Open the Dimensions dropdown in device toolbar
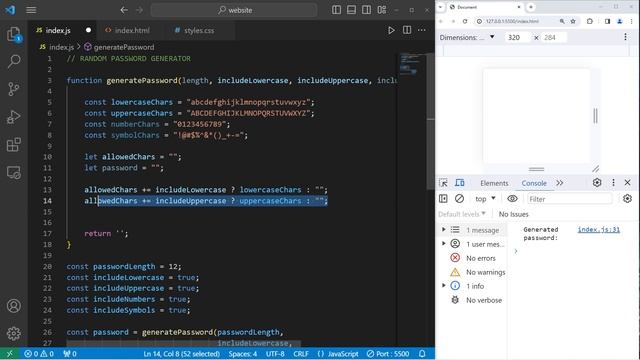The image size is (640, 360). pos(467,37)
